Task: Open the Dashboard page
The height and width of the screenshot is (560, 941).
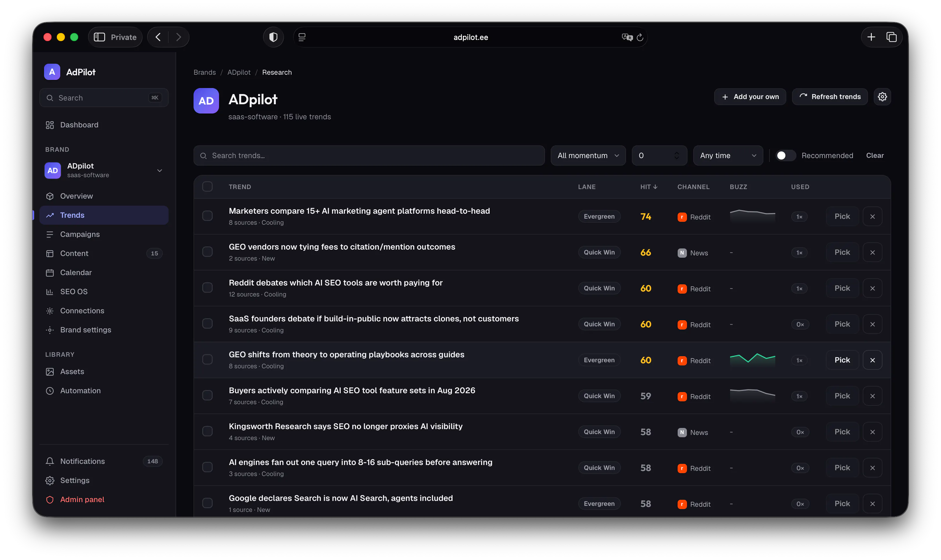Action: (104, 125)
